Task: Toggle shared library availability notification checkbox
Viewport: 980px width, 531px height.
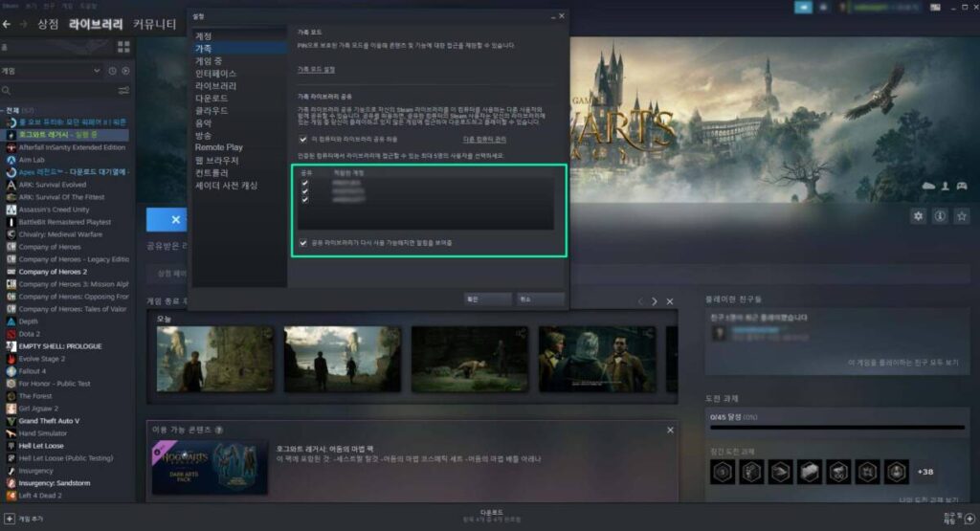Action: click(x=304, y=243)
